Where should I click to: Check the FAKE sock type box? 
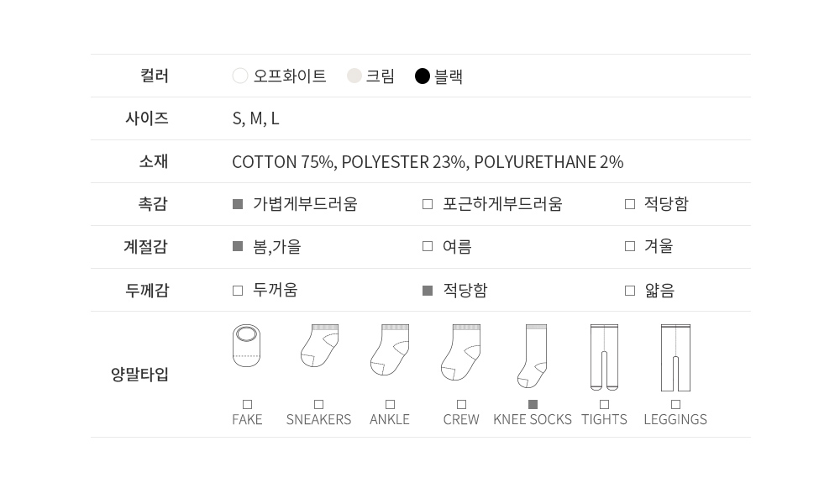pyautogui.click(x=247, y=405)
